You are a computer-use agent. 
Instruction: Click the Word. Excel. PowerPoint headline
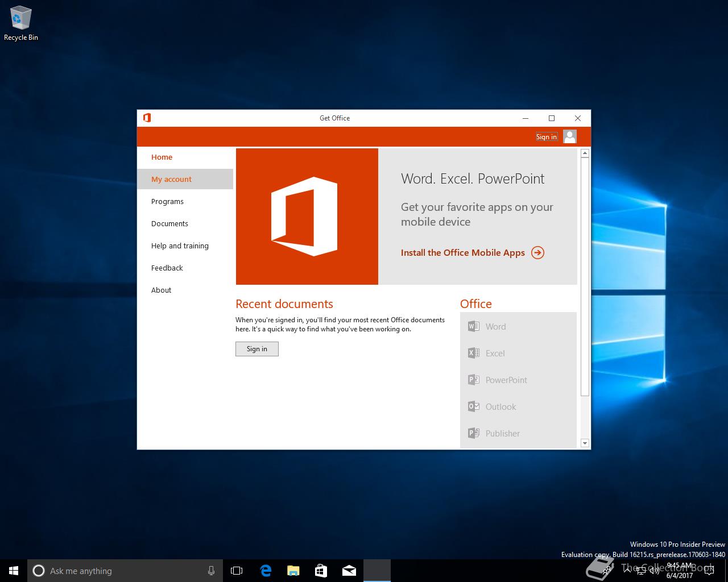coord(473,178)
